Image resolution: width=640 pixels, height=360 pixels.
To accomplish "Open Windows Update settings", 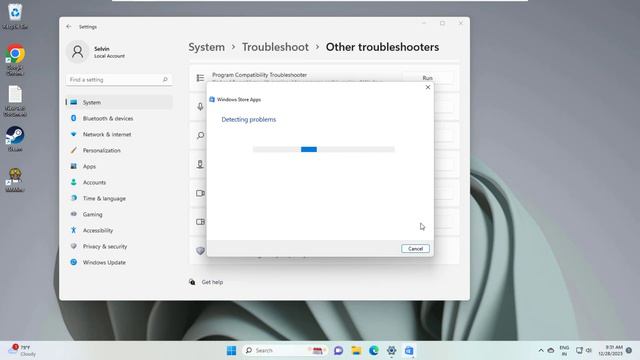I will [119, 262].
